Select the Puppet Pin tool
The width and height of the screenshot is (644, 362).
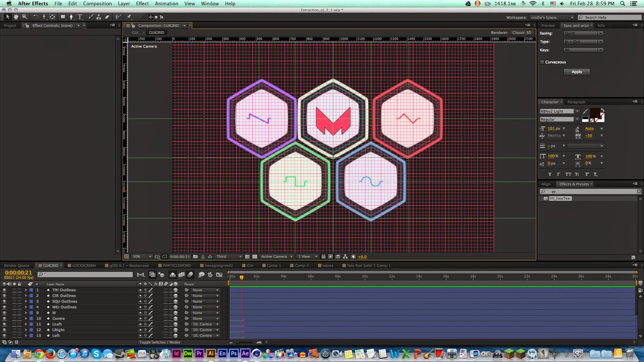pos(129,17)
